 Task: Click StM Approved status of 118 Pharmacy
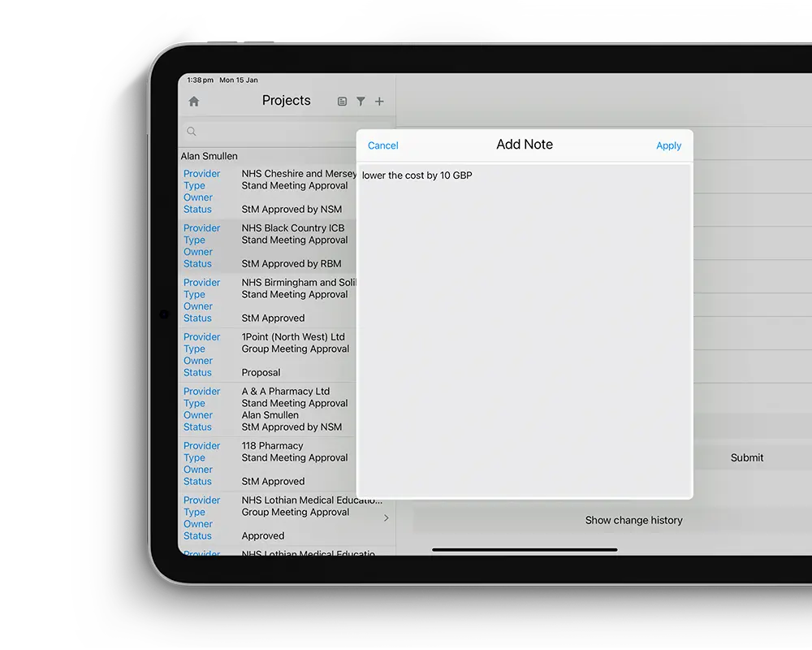click(274, 482)
